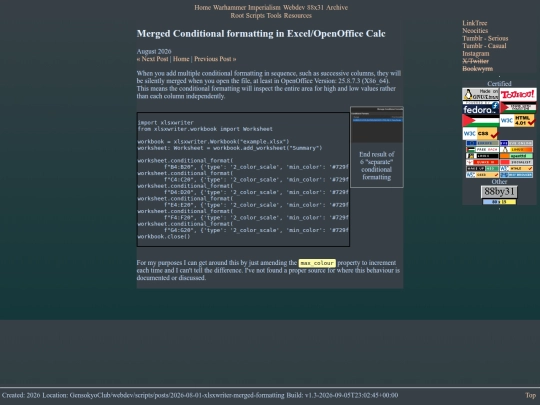Click the small 80x15 badge
The width and height of the screenshot is (540, 405).
pos(499,201)
